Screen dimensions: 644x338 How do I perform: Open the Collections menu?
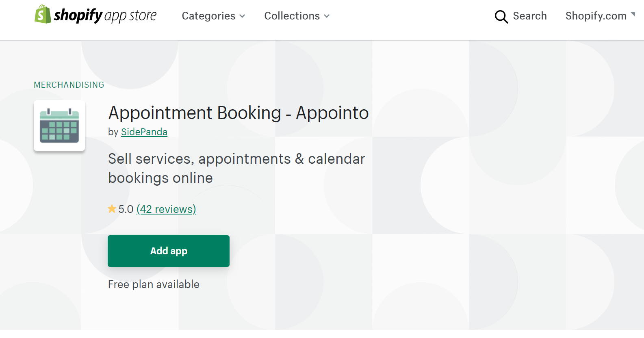[x=292, y=16]
